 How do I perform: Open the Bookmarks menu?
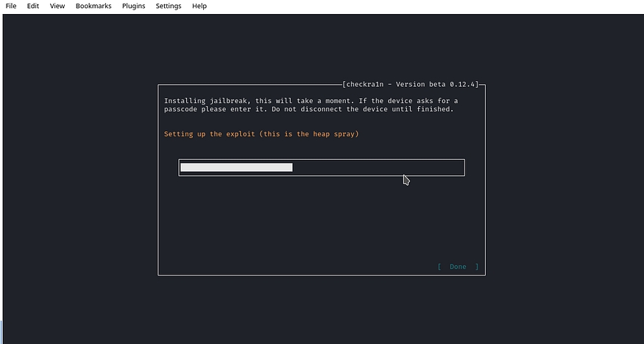93,6
